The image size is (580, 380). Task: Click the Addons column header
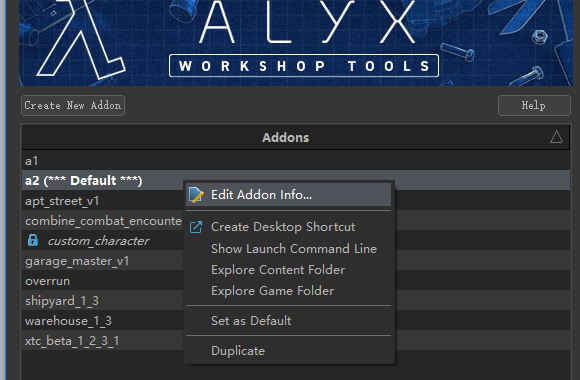(285, 137)
